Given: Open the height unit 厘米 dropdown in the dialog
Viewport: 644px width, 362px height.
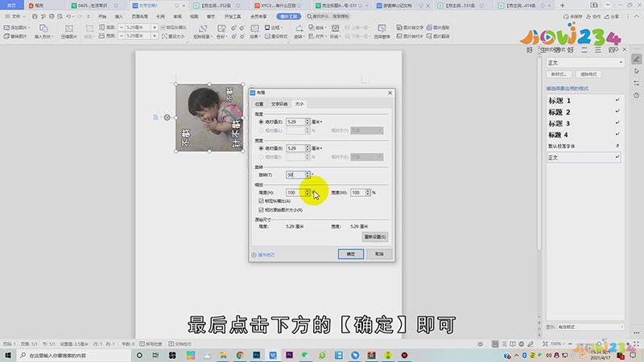Looking at the screenshot, I should point(316,122).
